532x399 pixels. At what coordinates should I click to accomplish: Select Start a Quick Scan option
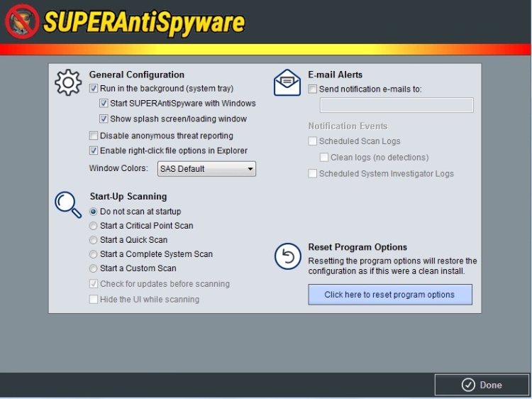pyautogui.click(x=93, y=240)
